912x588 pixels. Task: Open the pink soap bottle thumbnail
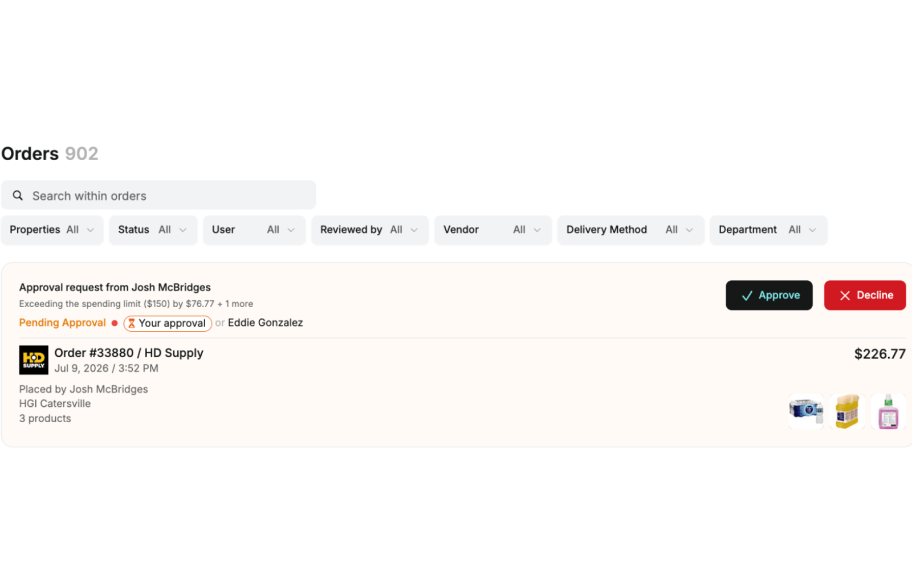coord(888,411)
